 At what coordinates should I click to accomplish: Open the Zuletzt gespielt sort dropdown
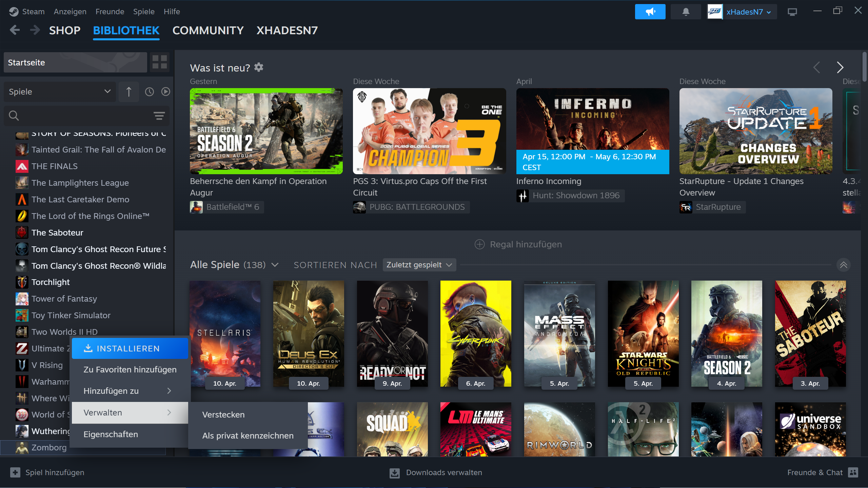[x=419, y=265]
